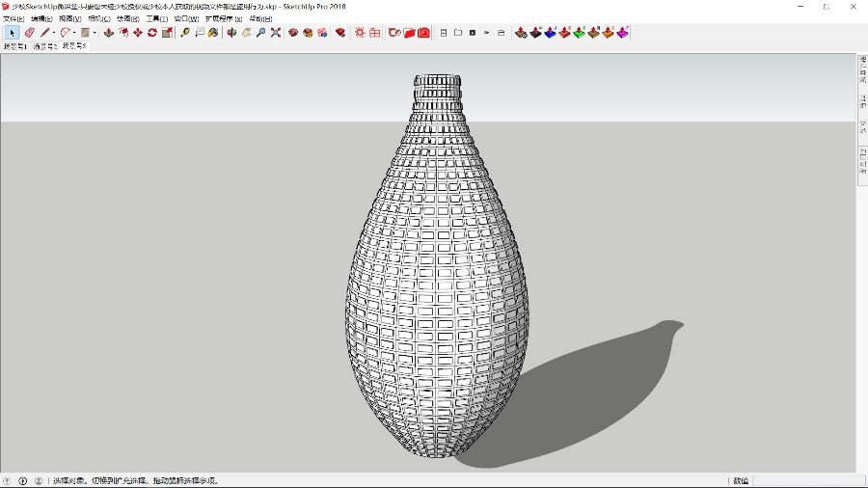Pick the Eraser tool

coord(30,33)
